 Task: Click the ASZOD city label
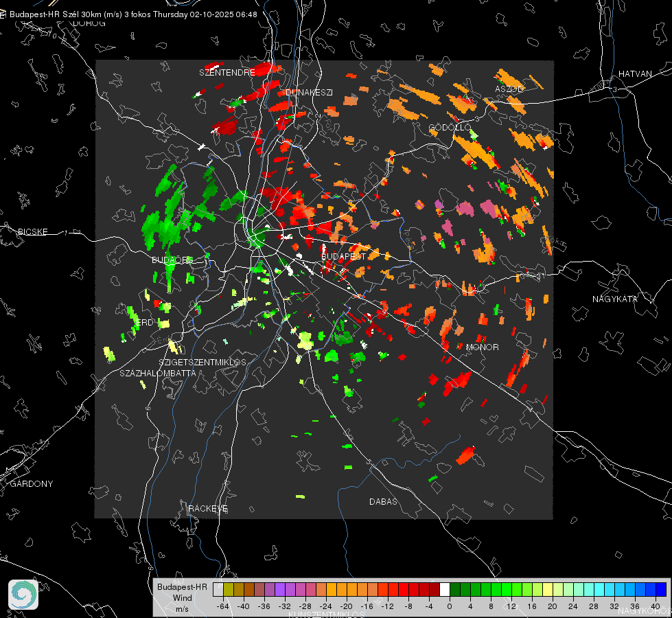coord(509,89)
